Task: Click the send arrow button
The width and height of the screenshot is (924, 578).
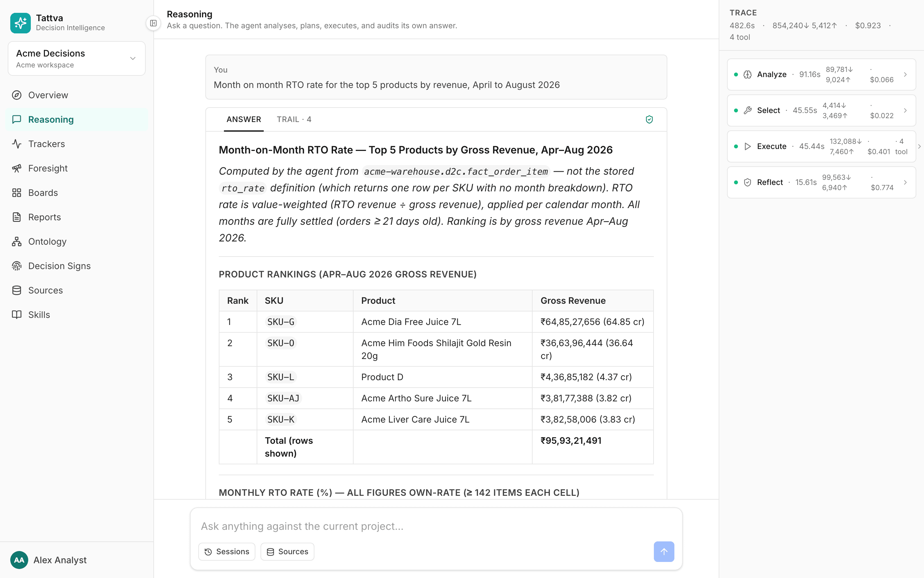Action: coord(664,552)
